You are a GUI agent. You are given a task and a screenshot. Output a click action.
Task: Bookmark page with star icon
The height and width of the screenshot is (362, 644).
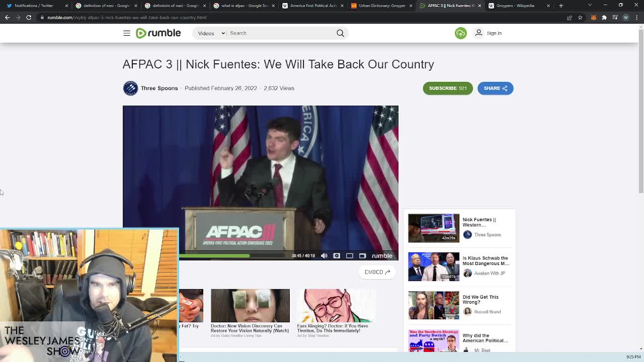(580, 17)
